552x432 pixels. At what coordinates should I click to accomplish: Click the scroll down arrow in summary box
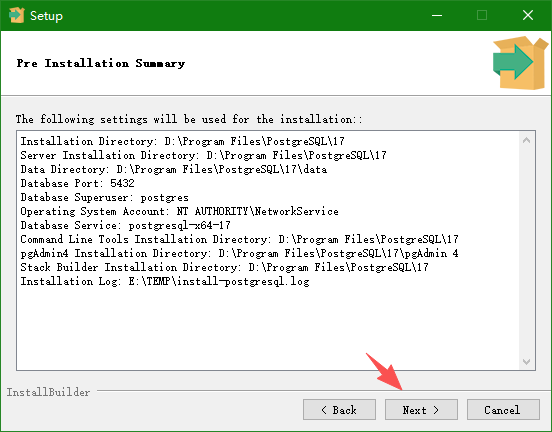pos(526,362)
